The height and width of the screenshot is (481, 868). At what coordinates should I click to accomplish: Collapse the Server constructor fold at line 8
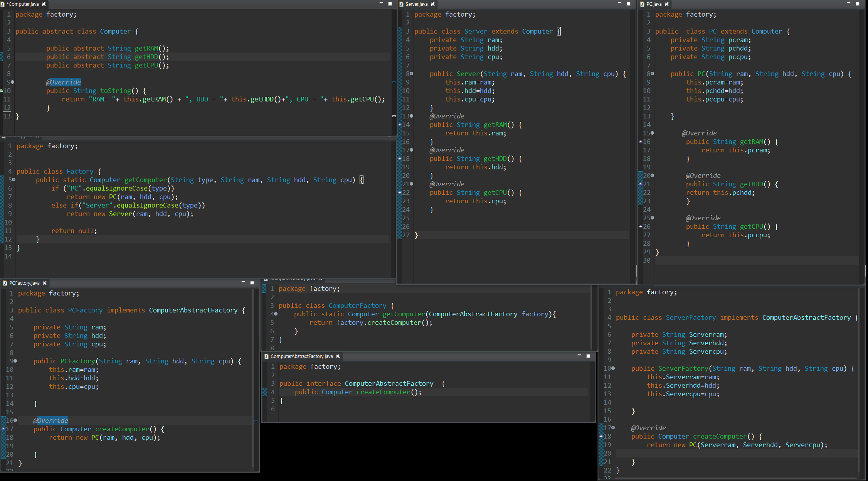pos(412,74)
